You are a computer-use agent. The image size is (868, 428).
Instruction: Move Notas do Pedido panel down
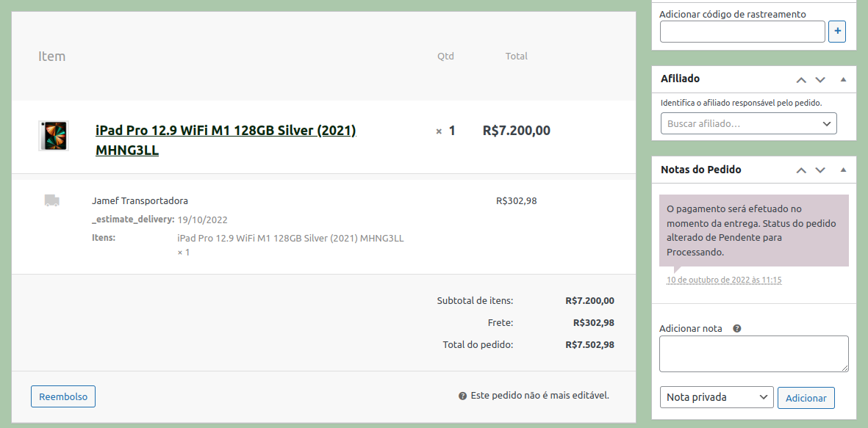pyautogui.click(x=820, y=170)
